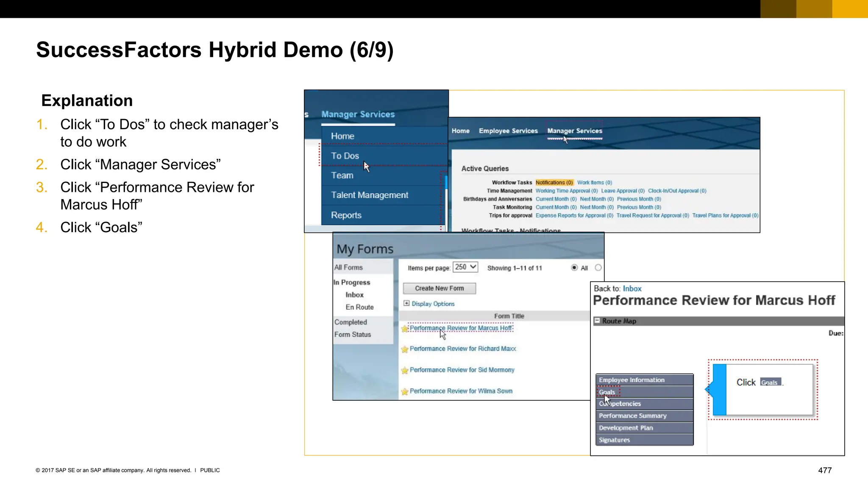Click the star icon beside Wilma Sown review
The image size is (868, 488).
[405, 391]
